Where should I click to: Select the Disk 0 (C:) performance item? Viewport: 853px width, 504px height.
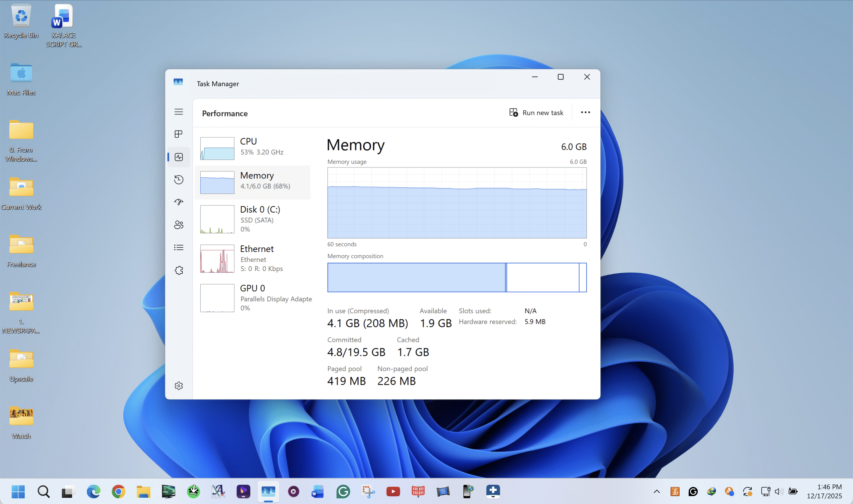(253, 219)
